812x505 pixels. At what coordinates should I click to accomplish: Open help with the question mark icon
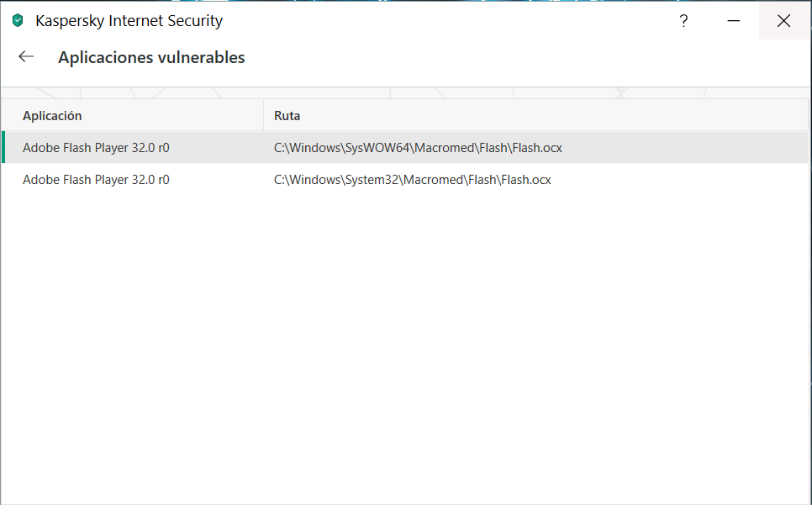click(683, 21)
